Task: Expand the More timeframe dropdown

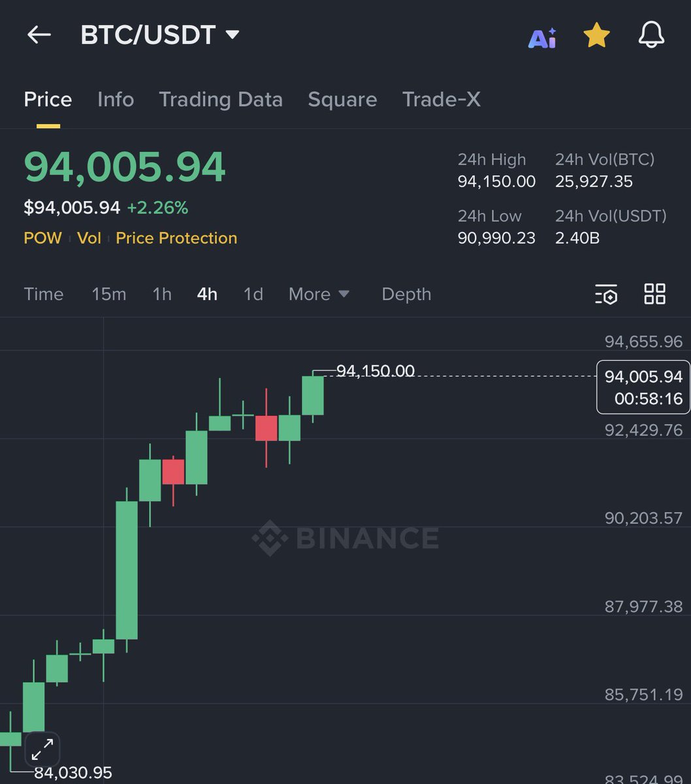Action: point(319,295)
